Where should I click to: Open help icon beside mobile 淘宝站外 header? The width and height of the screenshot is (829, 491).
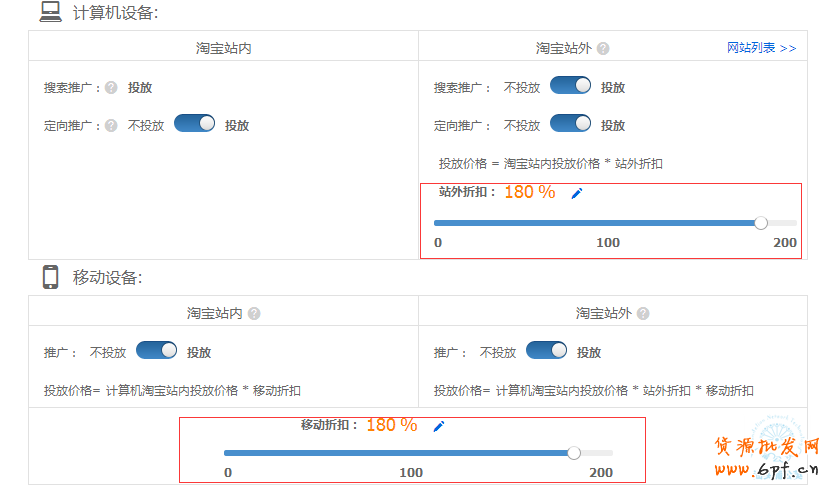[643, 313]
